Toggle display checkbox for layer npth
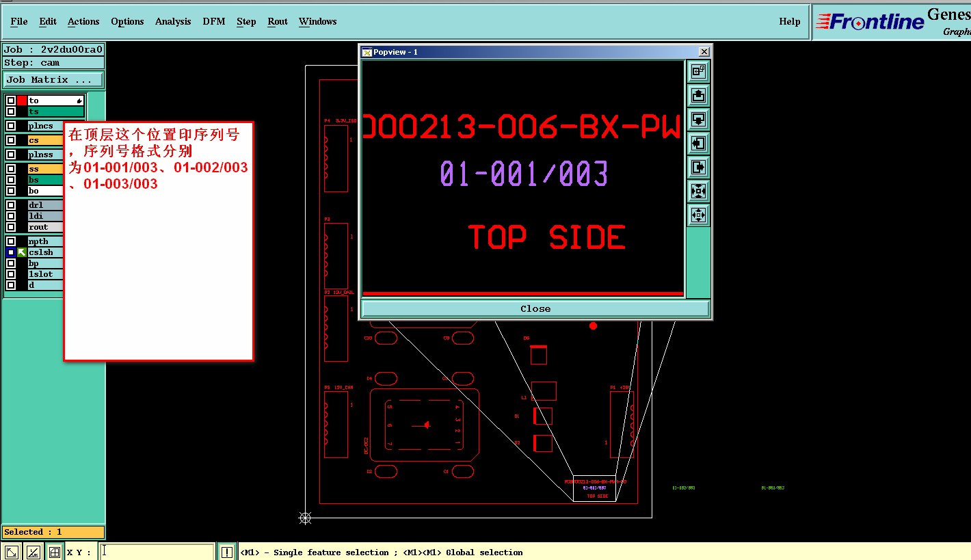 click(11, 241)
